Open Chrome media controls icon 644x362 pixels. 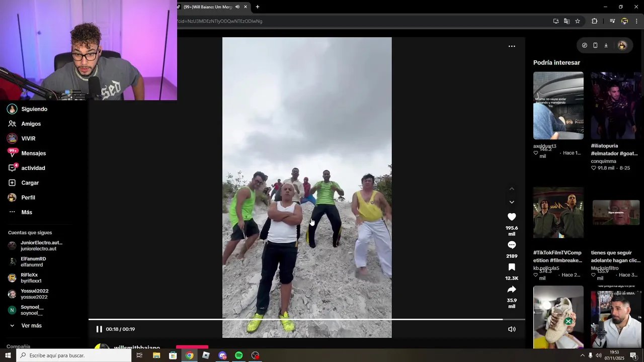[612, 21]
